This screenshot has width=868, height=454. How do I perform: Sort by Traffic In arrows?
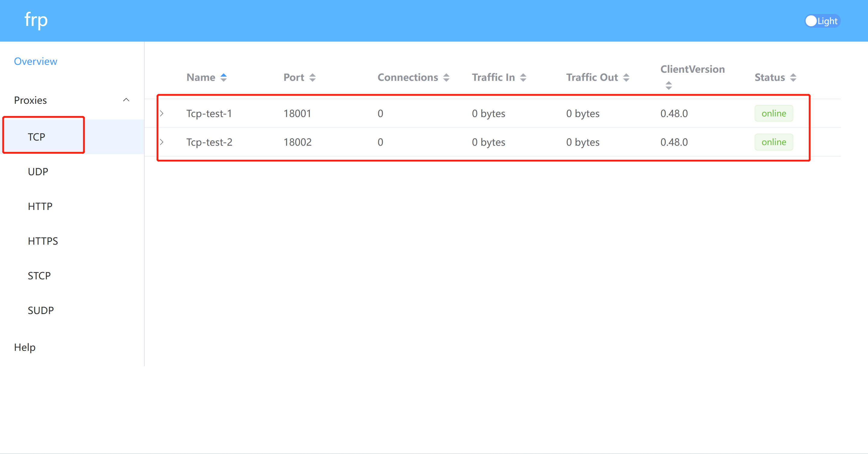(523, 78)
